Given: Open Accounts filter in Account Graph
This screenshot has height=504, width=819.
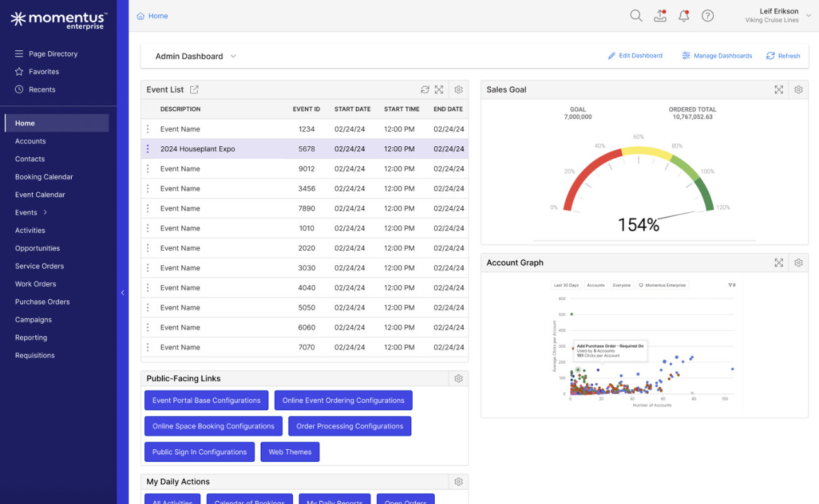Looking at the screenshot, I should (x=595, y=285).
